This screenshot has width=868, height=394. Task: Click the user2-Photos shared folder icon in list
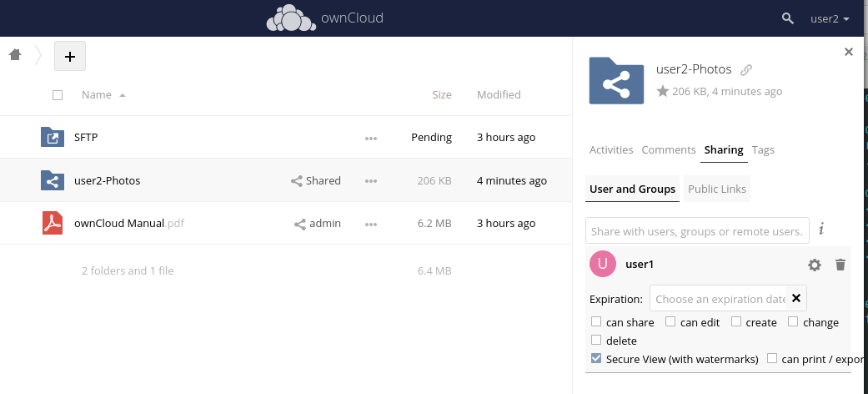[x=53, y=180]
